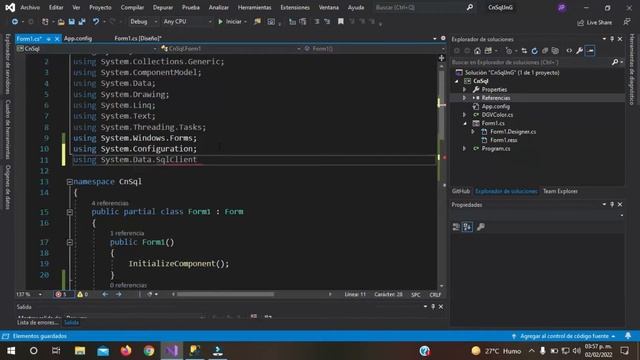Screen dimensions: 640x360
Task: Click the Home icon in Solution Explorer
Action: (477, 51)
